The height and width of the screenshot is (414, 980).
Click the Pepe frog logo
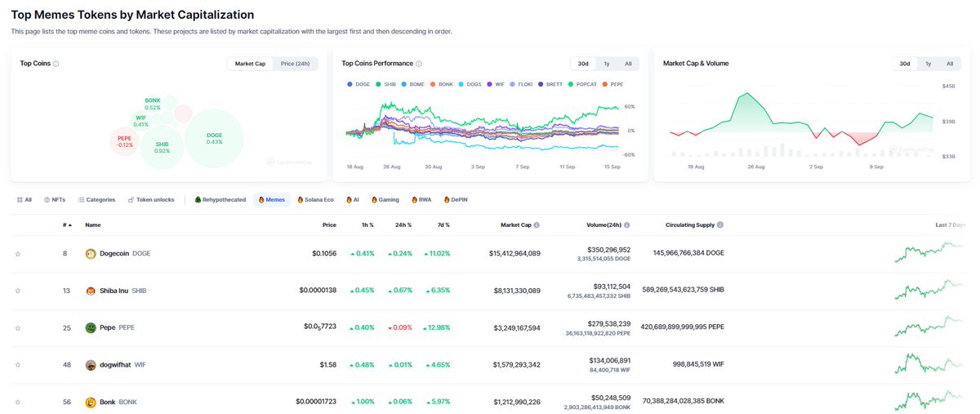pos(91,328)
